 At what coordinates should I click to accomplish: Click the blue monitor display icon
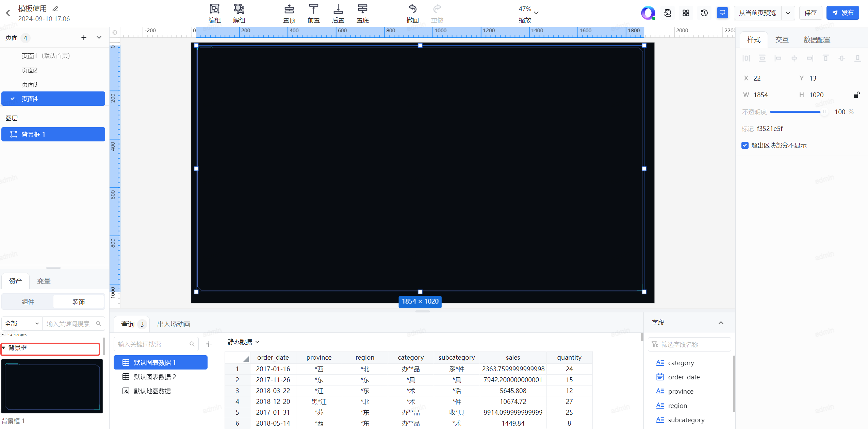pyautogui.click(x=722, y=13)
